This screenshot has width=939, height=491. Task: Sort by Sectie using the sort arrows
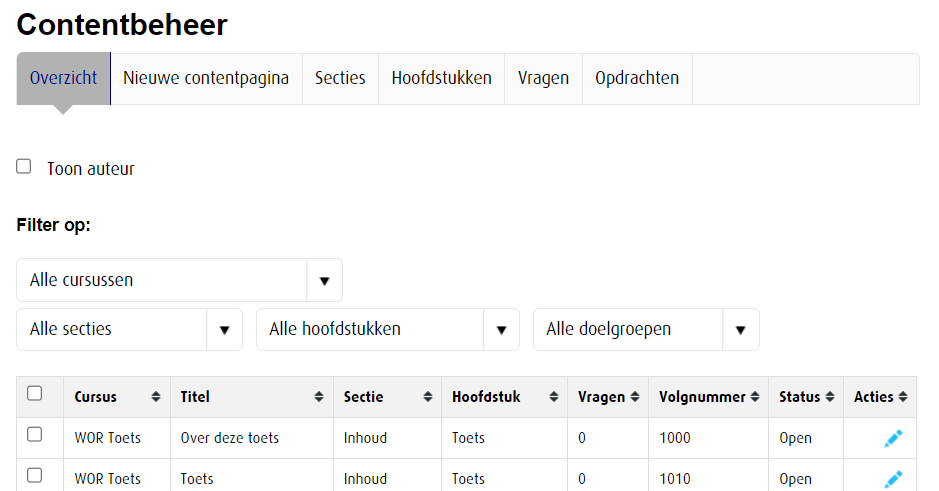427,397
